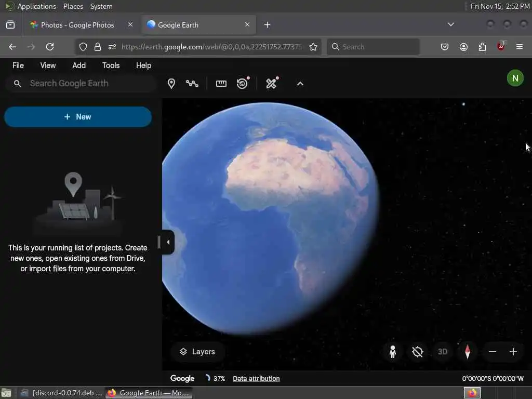Click the satellite tool icon in toolbar
Viewport: 532px width, 399px height.
272,83
